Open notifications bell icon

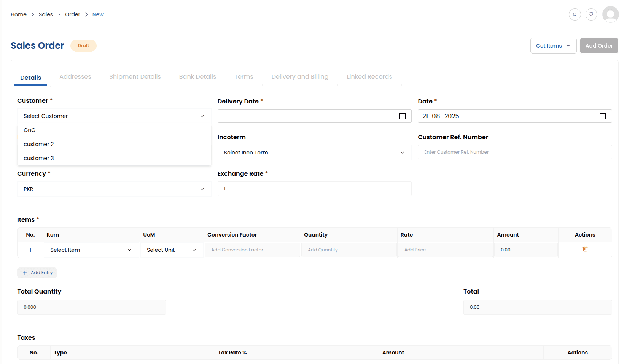[591, 14]
